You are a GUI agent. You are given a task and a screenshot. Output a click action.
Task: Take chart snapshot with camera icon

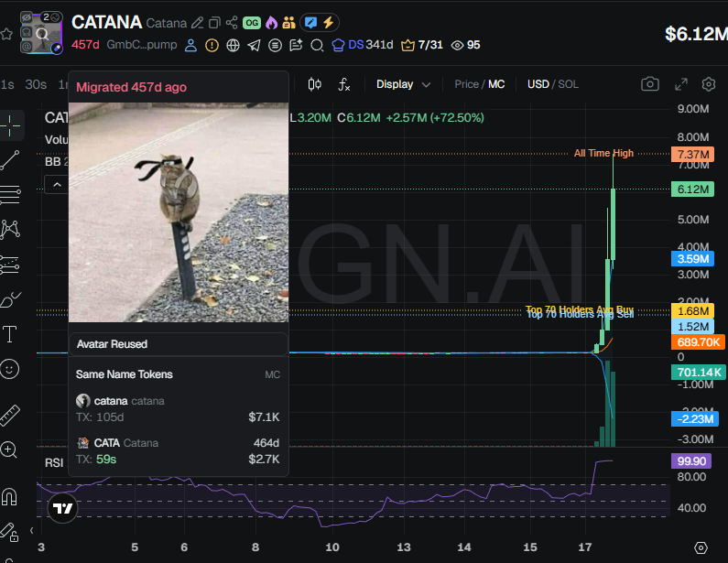click(650, 84)
